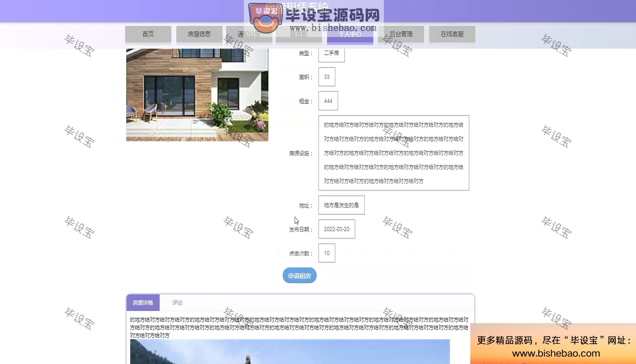Open the 留言板 navigation tab
636x364 pixels.
299,34
